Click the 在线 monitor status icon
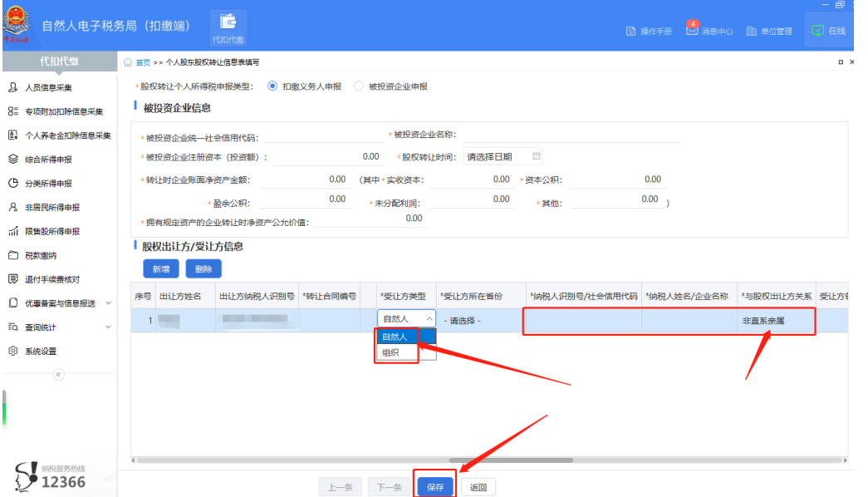This screenshot has width=868, height=497. (x=817, y=31)
